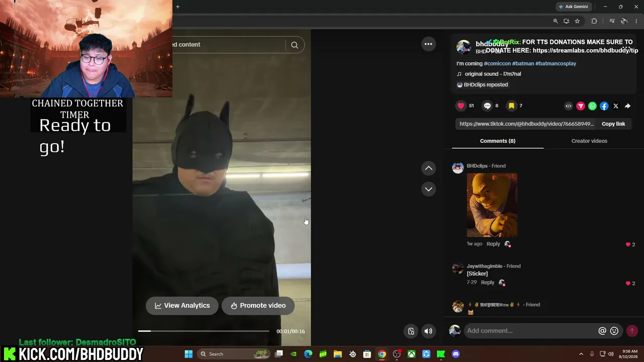Open Microsoft Store from the taskbar

click(367, 354)
